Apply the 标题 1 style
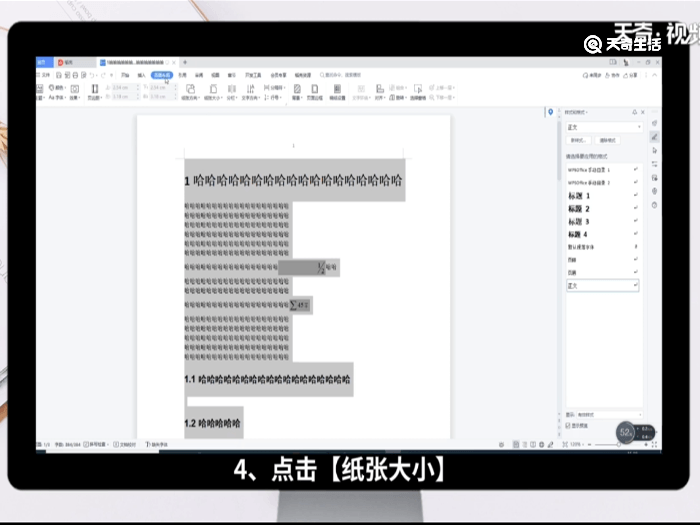Screen dimensions: 700x525 [603, 196]
